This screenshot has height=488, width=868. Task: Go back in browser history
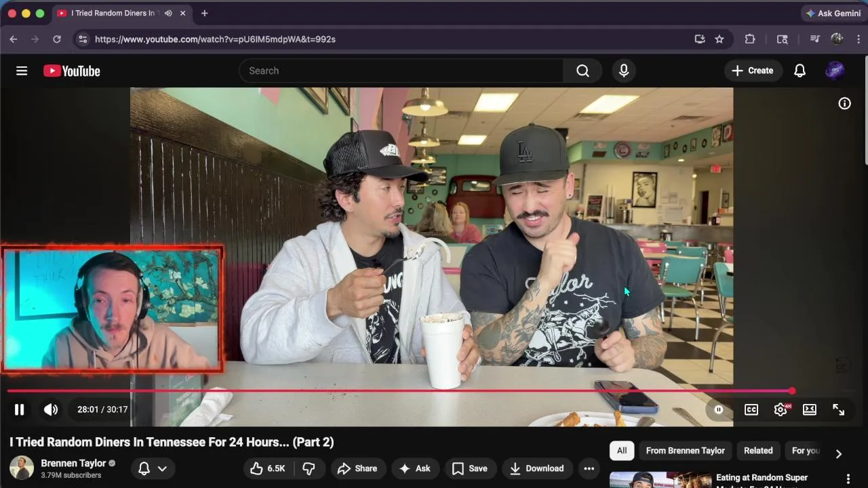pyautogui.click(x=14, y=39)
